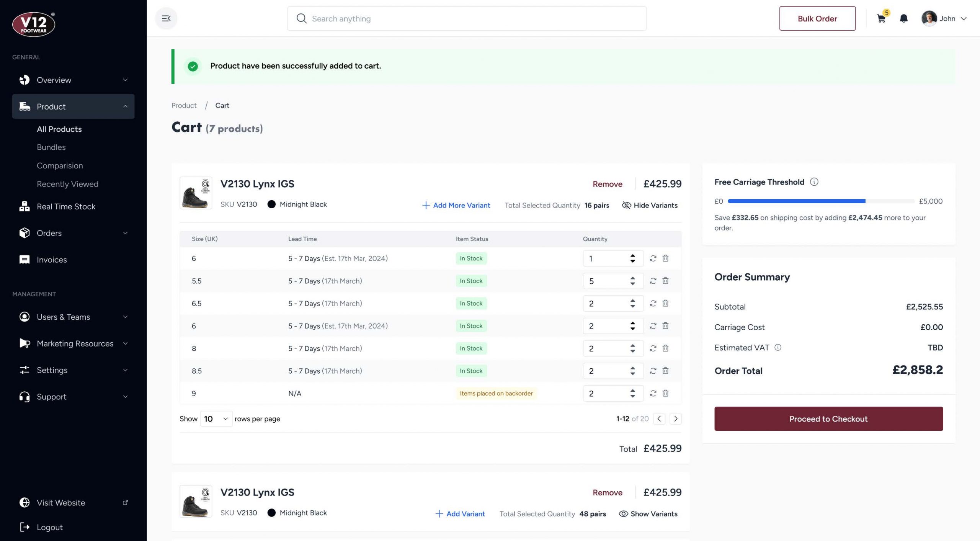Click the Estimated VAT info icon

point(778,347)
